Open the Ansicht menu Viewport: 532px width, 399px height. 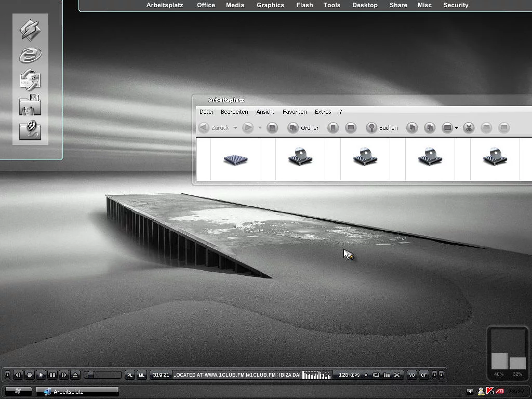click(x=265, y=112)
